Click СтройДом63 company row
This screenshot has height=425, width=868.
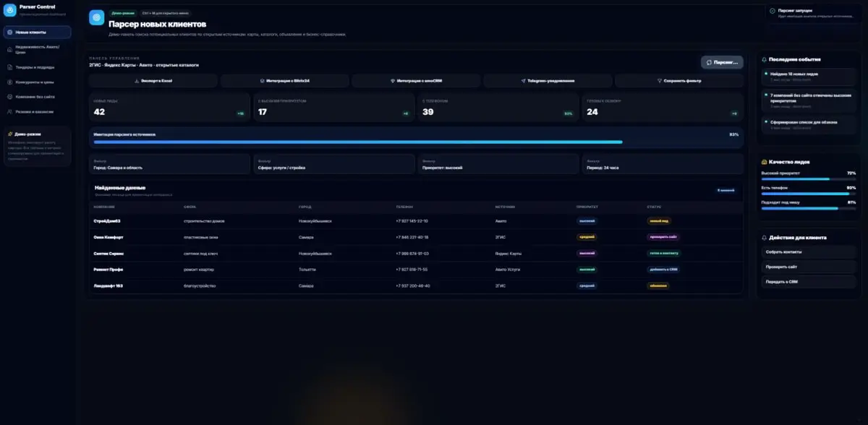(416, 220)
